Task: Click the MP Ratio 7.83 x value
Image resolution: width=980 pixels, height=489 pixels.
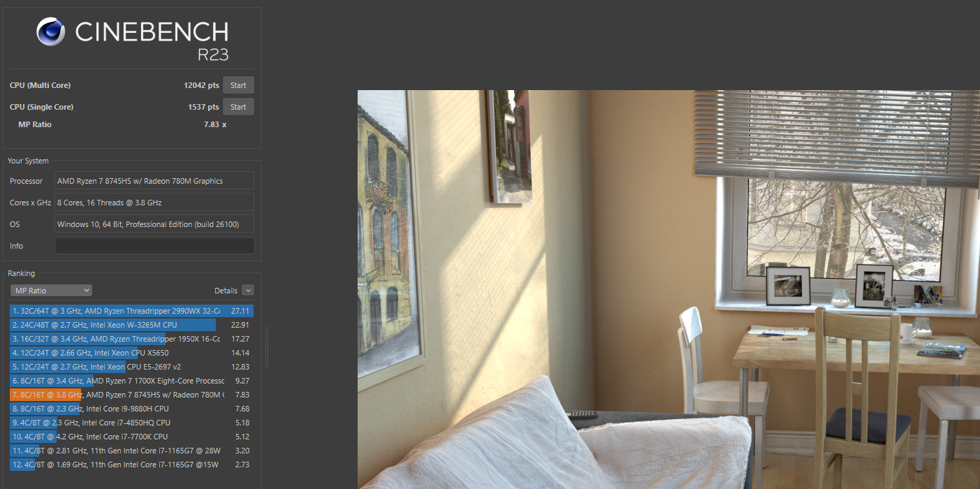Action: (214, 124)
